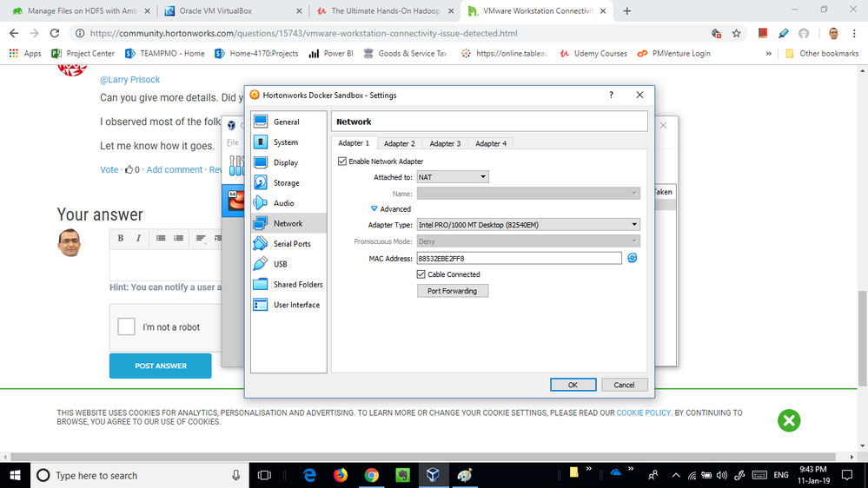Open Chrome's three-dot menu
Screen dimensions: 868x488
coord(854,33)
